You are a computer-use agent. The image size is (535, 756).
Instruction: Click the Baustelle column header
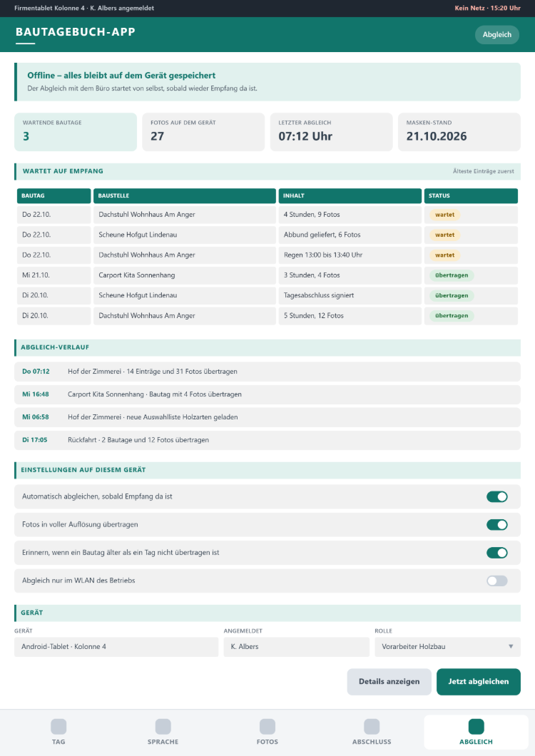(x=184, y=195)
